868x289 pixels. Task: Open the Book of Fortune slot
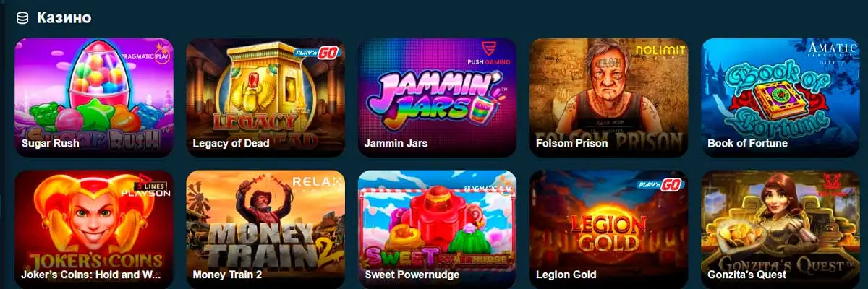[x=780, y=98]
